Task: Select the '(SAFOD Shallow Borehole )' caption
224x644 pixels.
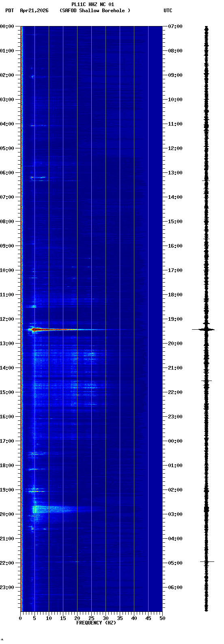Action: click(95, 11)
